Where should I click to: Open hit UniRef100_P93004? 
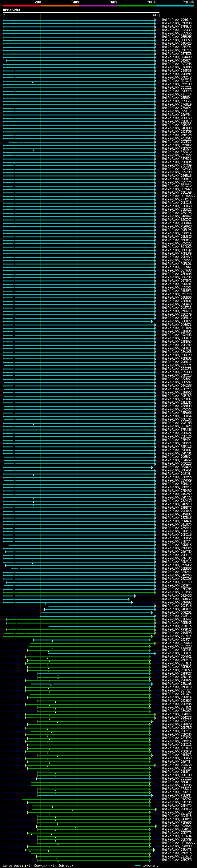pos(176,826)
